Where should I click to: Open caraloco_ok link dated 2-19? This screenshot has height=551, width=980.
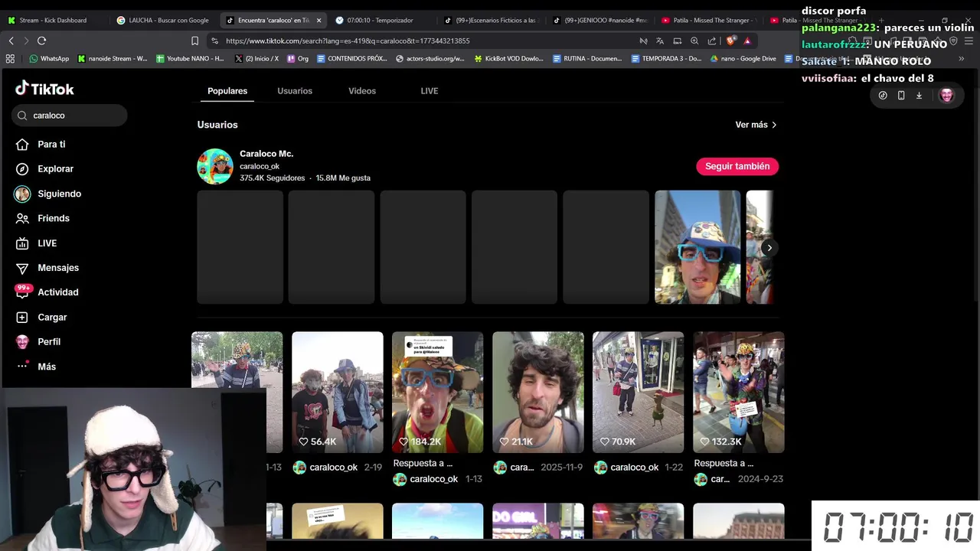[333, 468]
